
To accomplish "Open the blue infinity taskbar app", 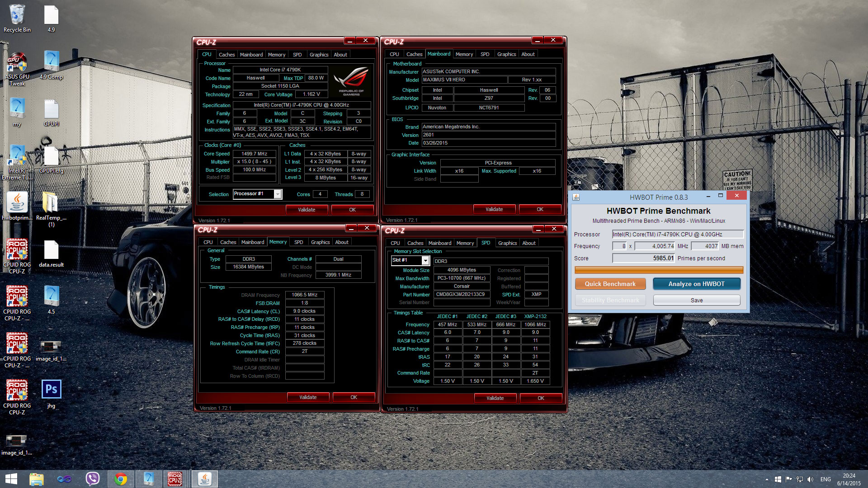I will [64, 479].
